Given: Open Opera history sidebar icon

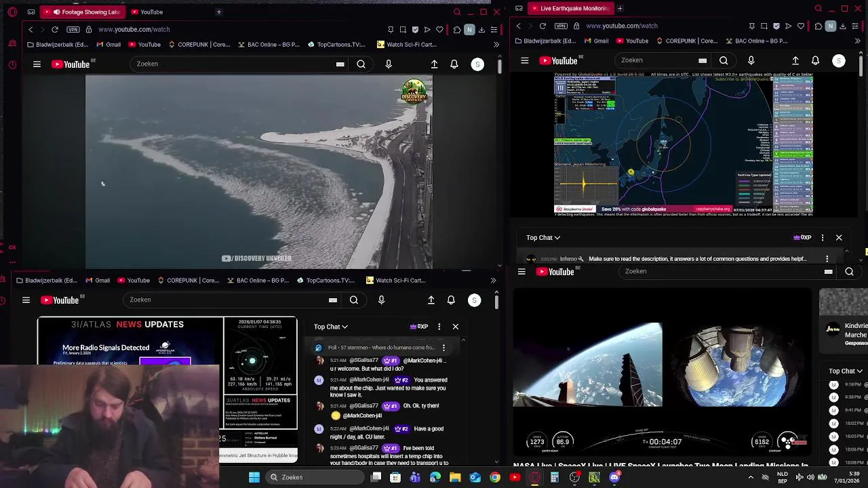Looking at the screenshot, I should tap(12, 65).
